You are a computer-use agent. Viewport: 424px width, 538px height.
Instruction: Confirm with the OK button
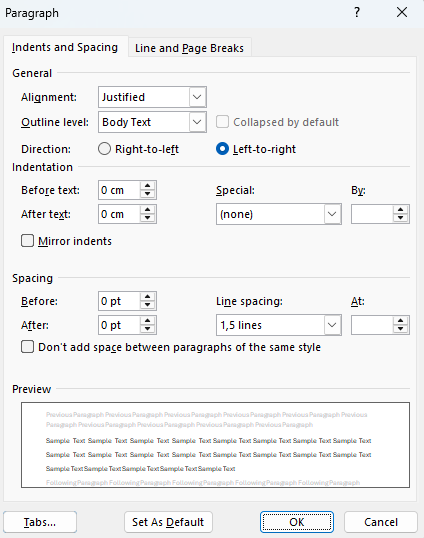[x=297, y=522]
